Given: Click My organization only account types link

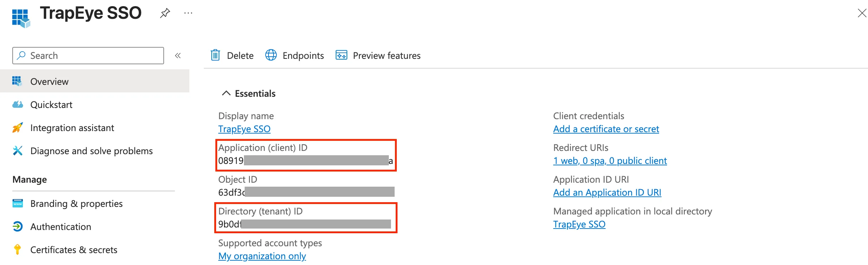Looking at the screenshot, I should coord(262,256).
